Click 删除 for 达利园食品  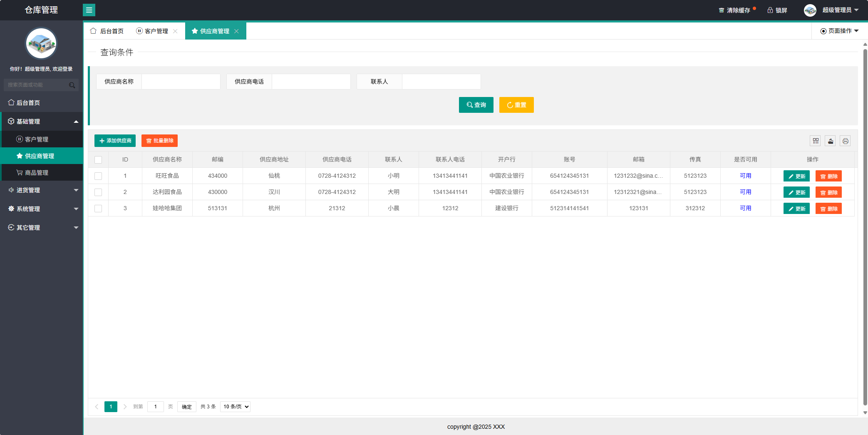pyautogui.click(x=828, y=192)
